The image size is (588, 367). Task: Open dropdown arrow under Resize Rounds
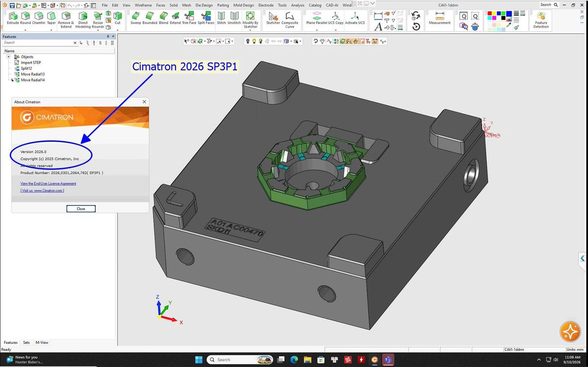tap(98, 30)
